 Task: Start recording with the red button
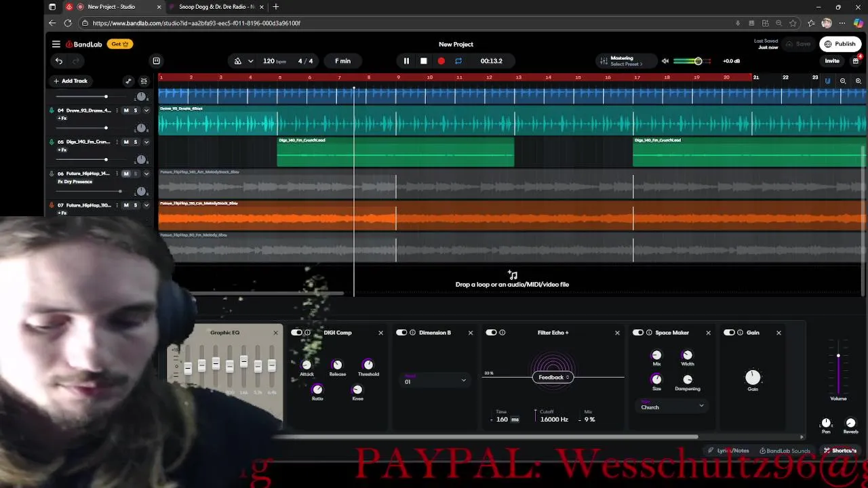[x=441, y=61]
